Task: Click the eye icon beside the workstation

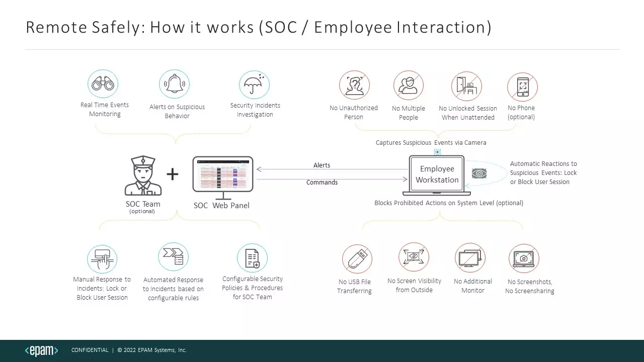Action: (478, 173)
